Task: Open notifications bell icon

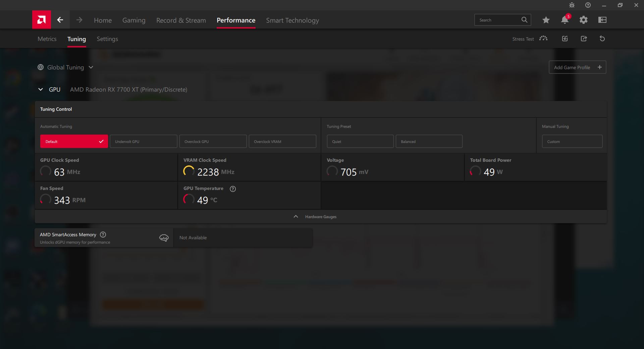Action: (565, 20)
